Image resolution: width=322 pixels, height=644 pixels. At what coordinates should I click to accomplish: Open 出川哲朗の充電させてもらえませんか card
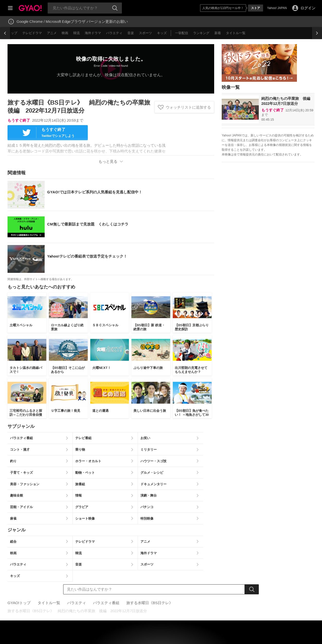click(192, 356)
